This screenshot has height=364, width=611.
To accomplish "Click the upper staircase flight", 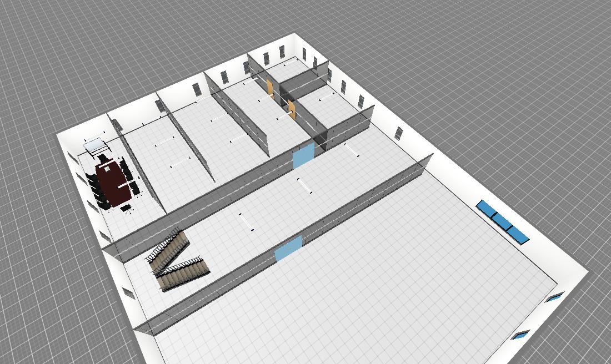I will coord(168,249).
